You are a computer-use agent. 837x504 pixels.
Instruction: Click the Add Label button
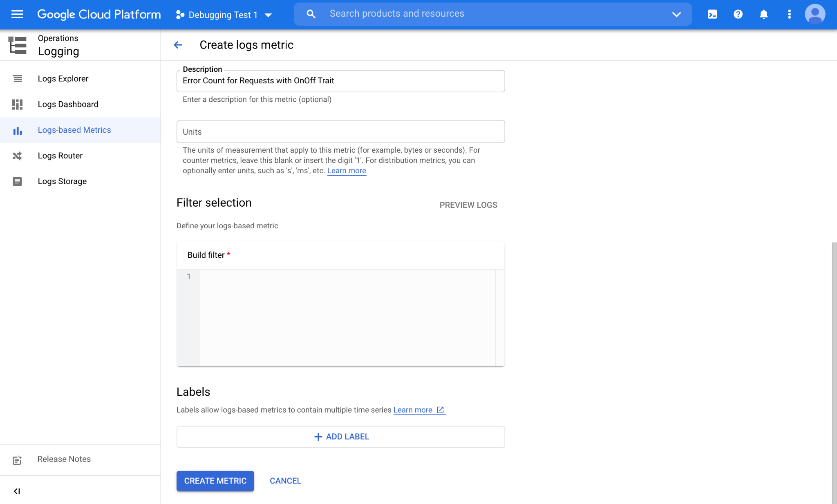pos(340,437)
